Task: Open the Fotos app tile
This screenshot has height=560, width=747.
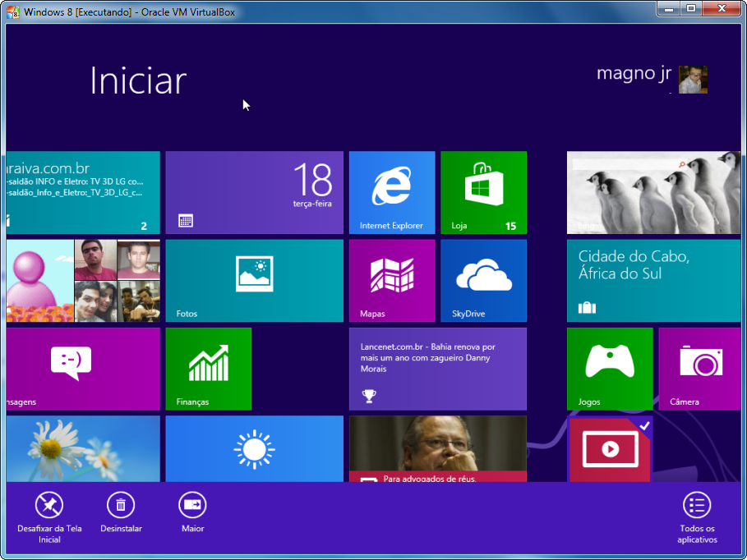Action: click(x=254, y=280)
